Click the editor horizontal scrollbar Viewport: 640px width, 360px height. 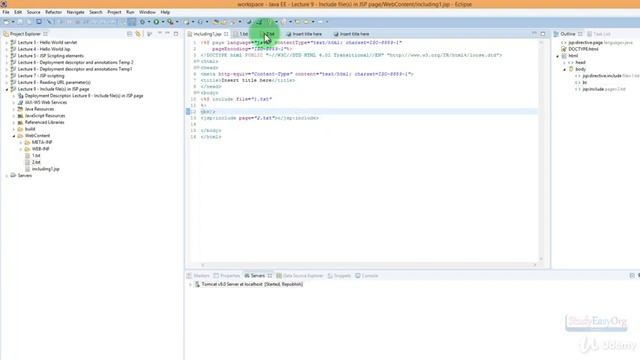369,265
